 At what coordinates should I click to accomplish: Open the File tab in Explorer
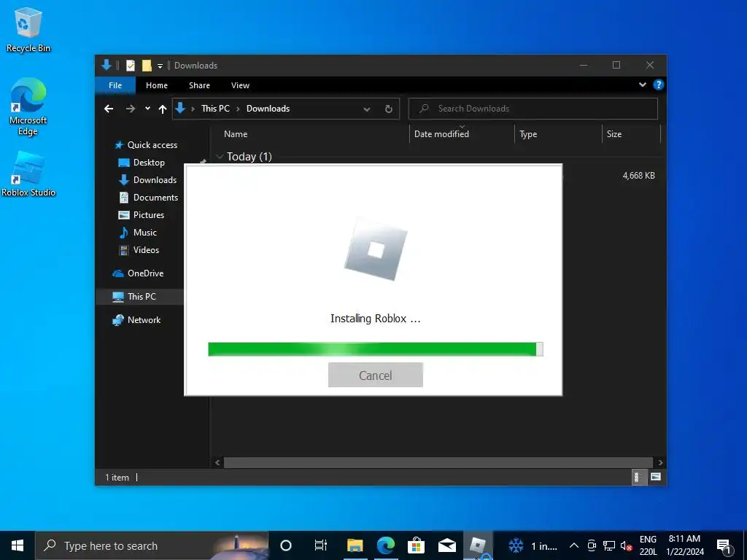(x=115, y=85)
